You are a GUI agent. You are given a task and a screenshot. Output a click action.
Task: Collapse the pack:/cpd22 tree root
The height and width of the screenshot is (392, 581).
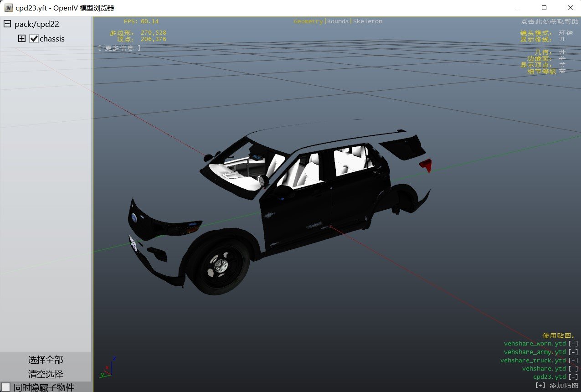coord(7,24)
